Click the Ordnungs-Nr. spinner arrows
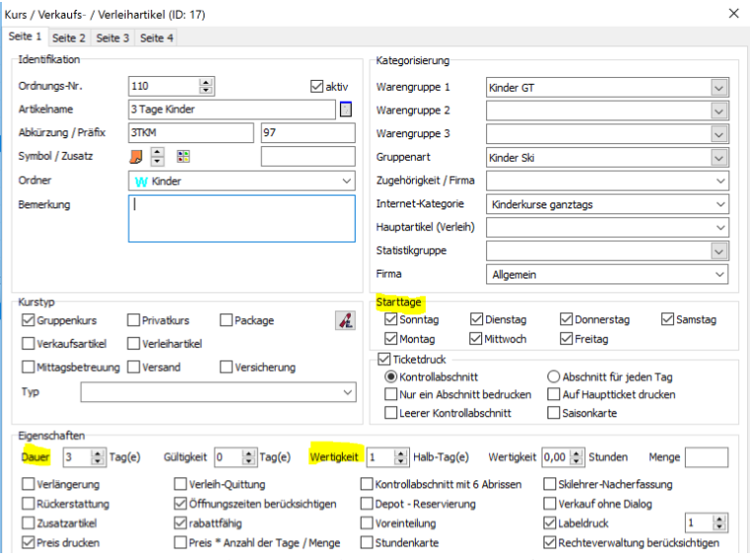This screenshot has width=750, height=560. 206,87
